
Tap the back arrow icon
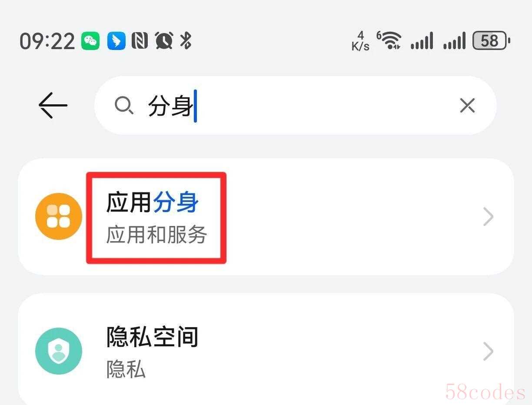tap(53, 105)
